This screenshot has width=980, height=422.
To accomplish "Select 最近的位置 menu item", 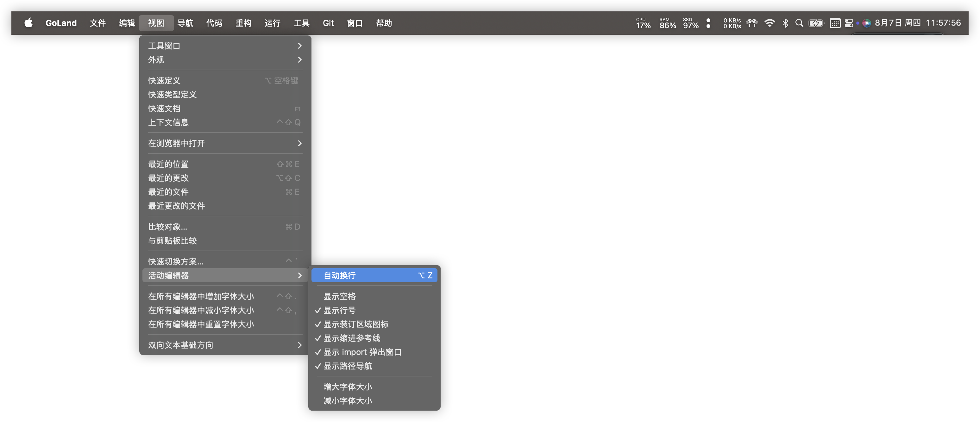I will (x=225, y=164).
